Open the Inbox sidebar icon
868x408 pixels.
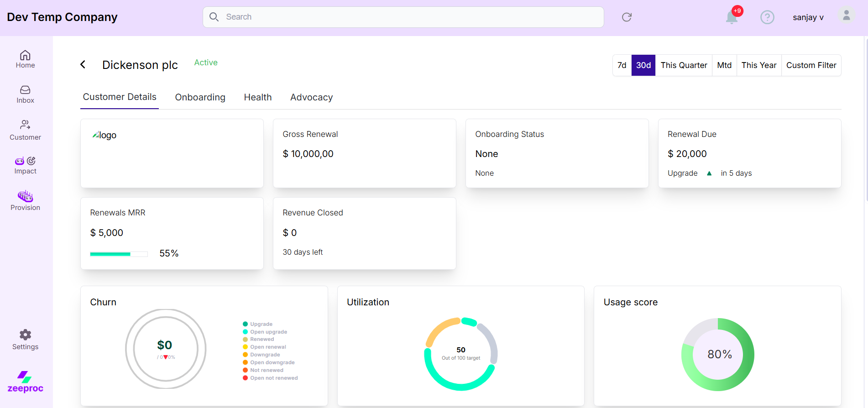[25, 94]
